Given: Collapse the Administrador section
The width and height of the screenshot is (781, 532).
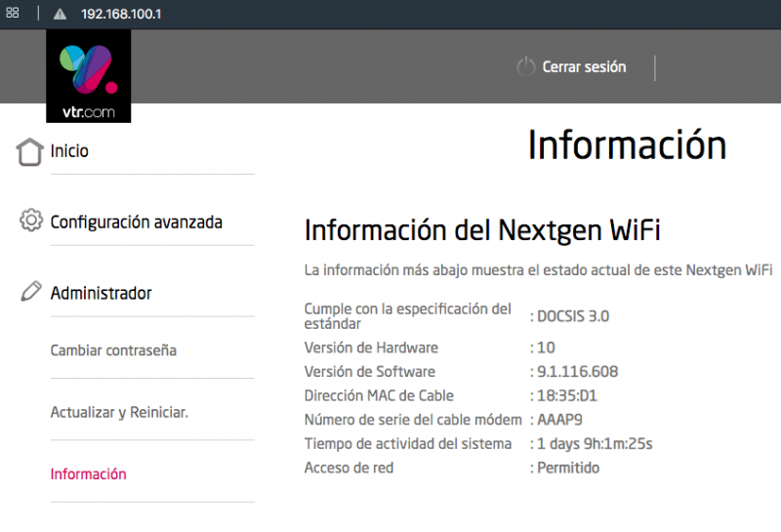Looking at the screenshot, I should pyautogui.click(x=101, y=293).
